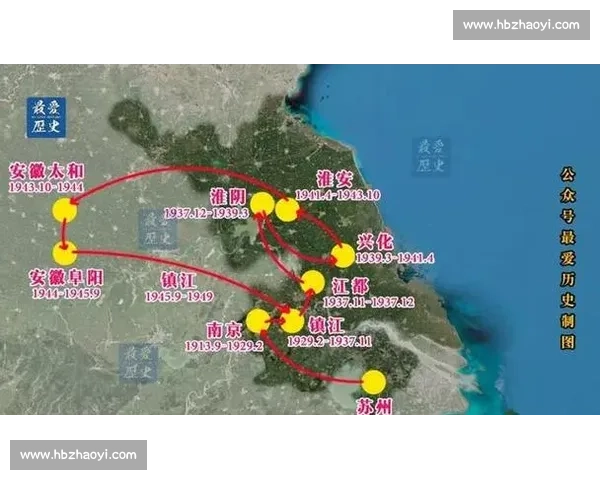
Task: Click the 淮安 city label
Action: point(335,179)
